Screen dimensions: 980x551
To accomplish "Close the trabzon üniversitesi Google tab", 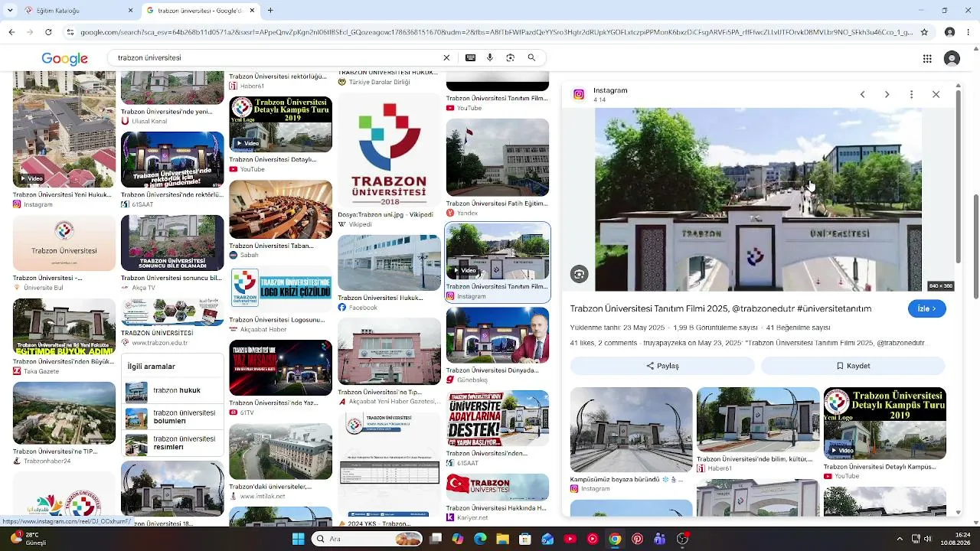I will pyautogui.click(x=252, y=11).
